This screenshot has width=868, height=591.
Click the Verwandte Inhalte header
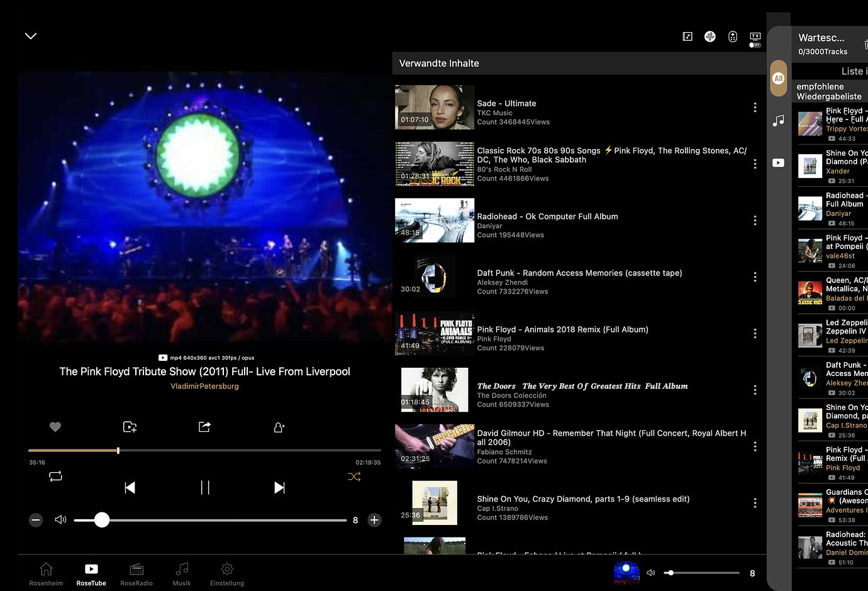tap(439, 64)
